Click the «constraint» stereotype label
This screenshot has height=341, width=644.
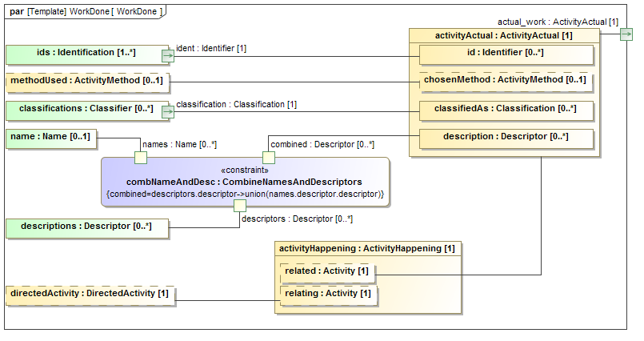(245, 170)
